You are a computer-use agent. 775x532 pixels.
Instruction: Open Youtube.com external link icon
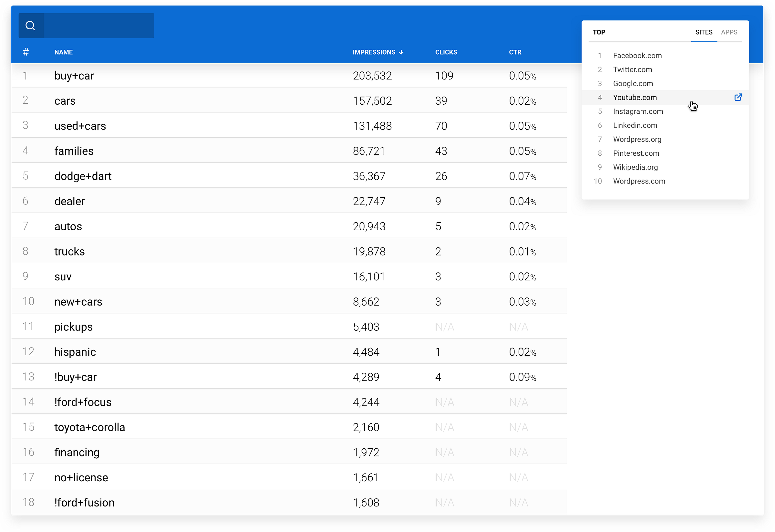pyautogui.click(x=738, y=98)
